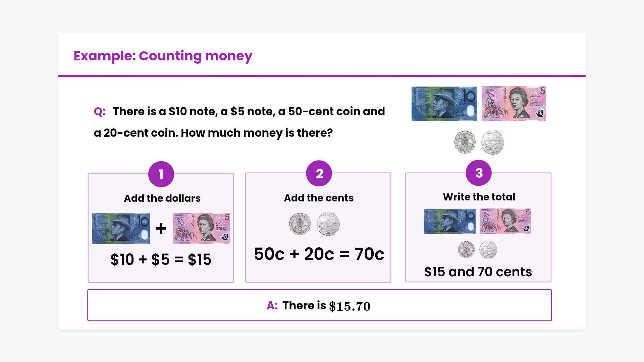This screenshot has height=362, width=644.
Task: Click the $5 note in Write the total
Action: [x=505, y=221]
